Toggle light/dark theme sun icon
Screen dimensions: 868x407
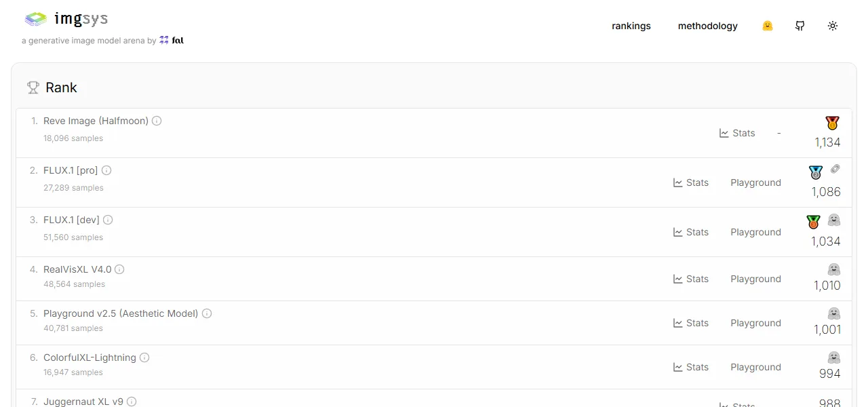833,26
